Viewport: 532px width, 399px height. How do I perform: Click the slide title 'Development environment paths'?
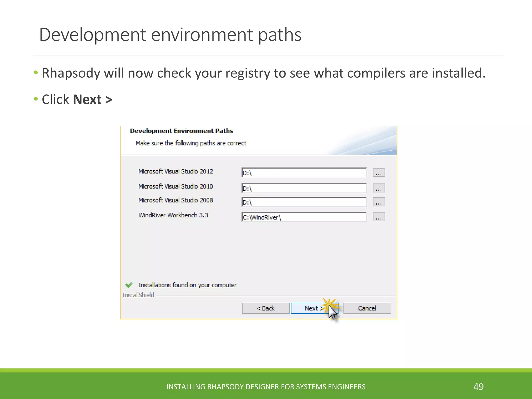pyautogui.click(x=170, y=35)
